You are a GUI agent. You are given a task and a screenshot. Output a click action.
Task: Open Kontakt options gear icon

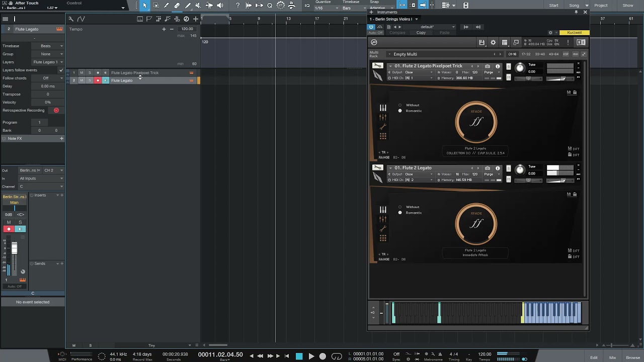click(x=493, y=43)
